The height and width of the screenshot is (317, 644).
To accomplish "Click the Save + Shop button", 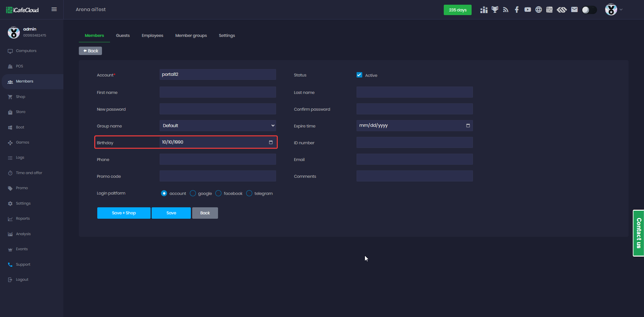I will point(124,213).
